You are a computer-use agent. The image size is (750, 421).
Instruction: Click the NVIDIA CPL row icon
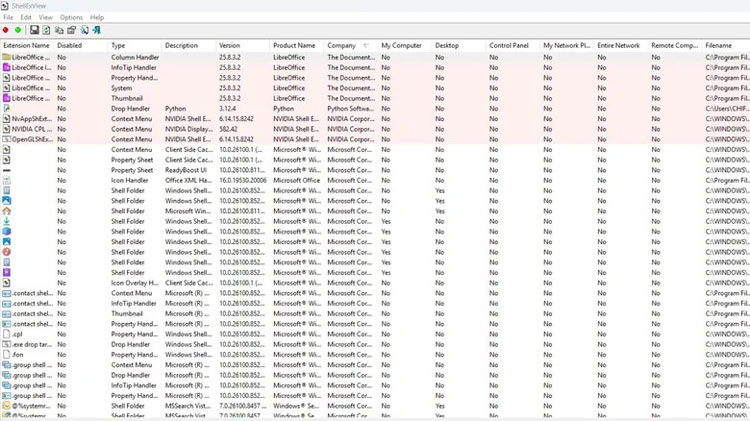coord(6,129)
